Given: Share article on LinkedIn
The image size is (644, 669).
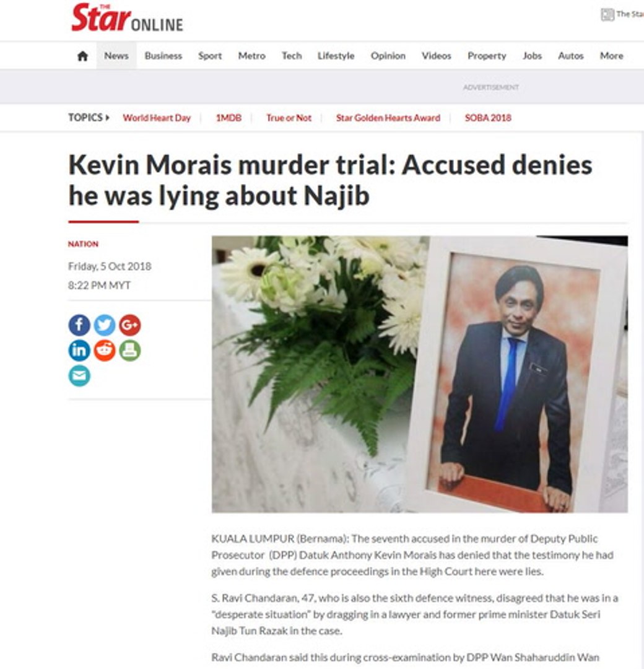Looking at the screenshot, I should (79, 350).
